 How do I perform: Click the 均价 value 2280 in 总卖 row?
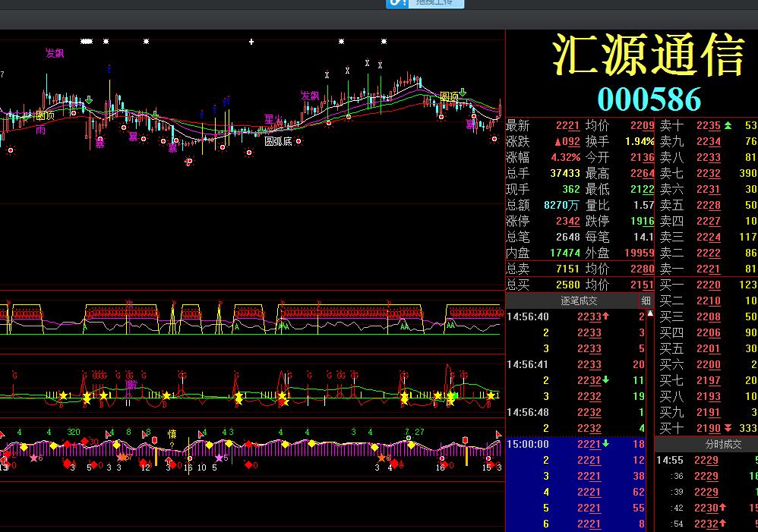pos(642,269)
